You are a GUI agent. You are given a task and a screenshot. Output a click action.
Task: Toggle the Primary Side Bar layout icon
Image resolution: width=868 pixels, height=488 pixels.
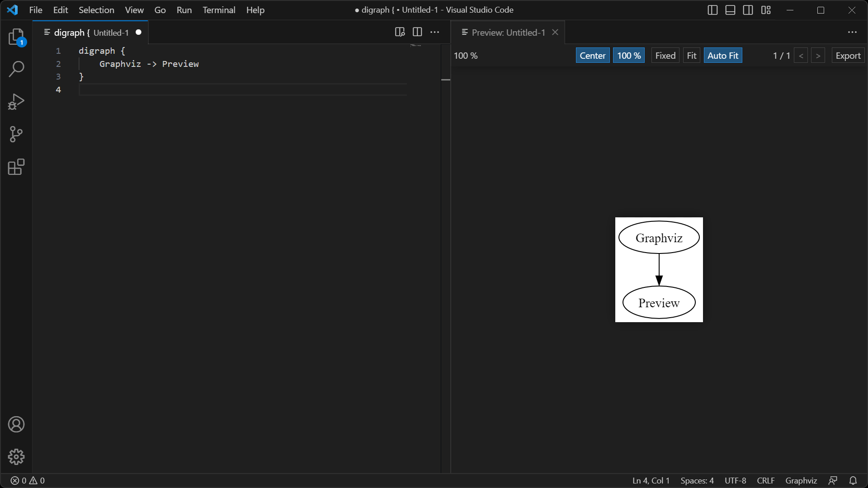(712, 10)
